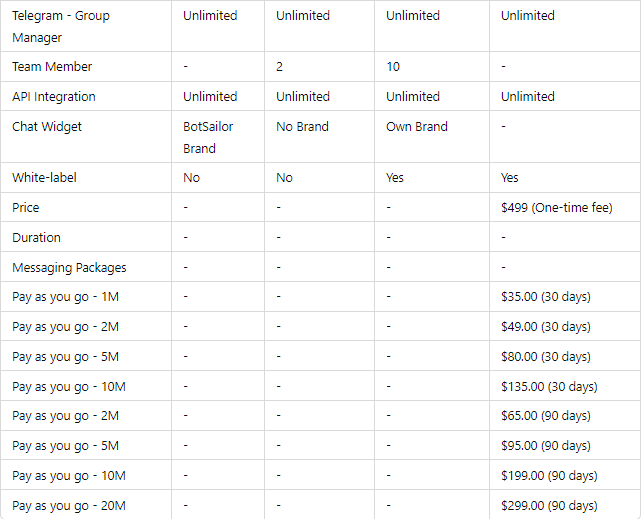Select the "$65.00 (90 days)" price
The width and height of the screenshot is (641, 519).
pos(546,416)
